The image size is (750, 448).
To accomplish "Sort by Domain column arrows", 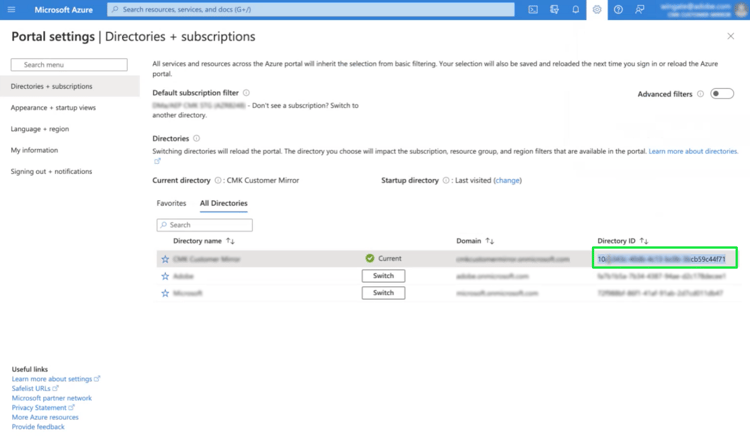I will (489, 241).
